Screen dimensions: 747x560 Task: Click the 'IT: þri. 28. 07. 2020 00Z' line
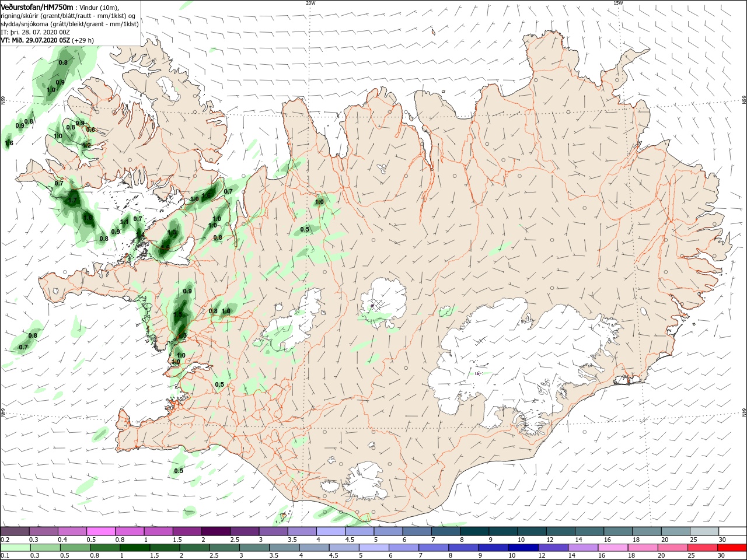coord(36,32)
